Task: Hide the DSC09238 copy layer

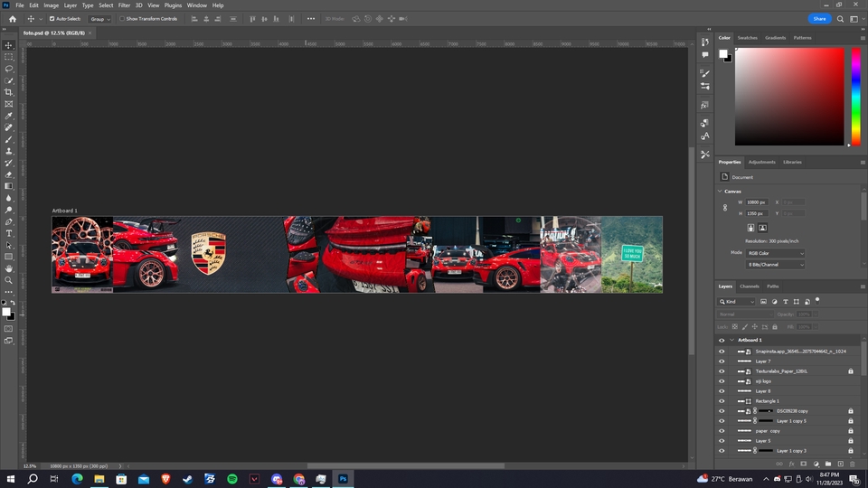Action: point(722,411)
